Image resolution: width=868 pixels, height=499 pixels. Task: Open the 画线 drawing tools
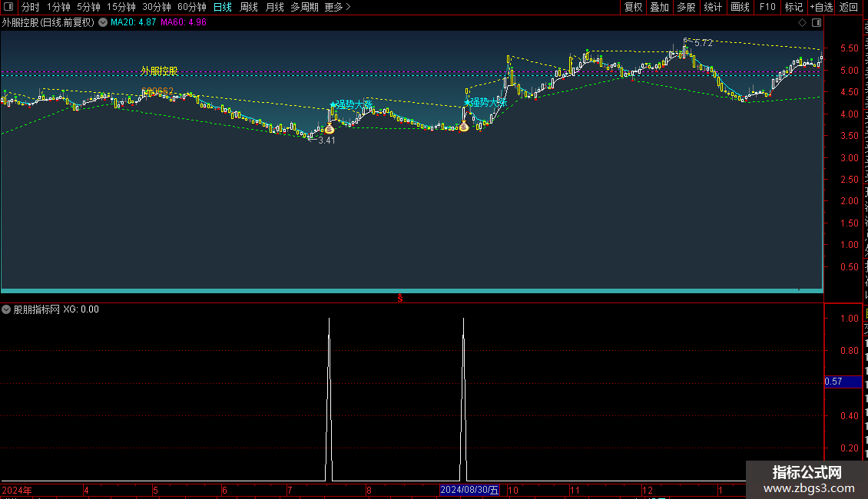click(740, 7)
